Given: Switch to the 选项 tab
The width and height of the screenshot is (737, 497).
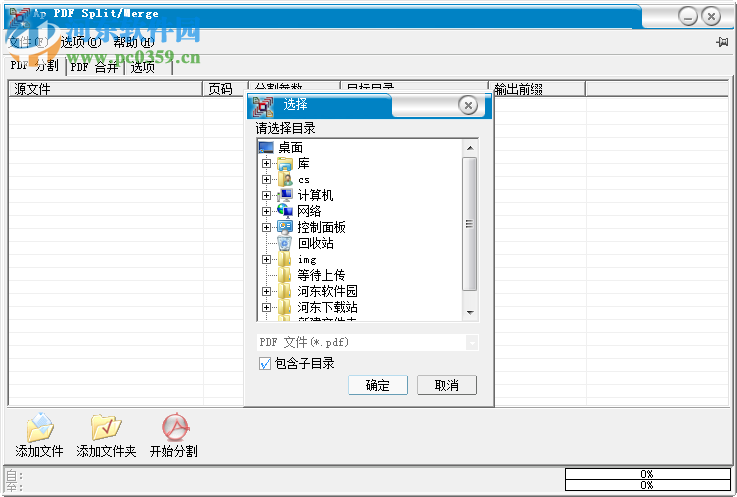Looking at the screenshot, I should coord(143,67).
